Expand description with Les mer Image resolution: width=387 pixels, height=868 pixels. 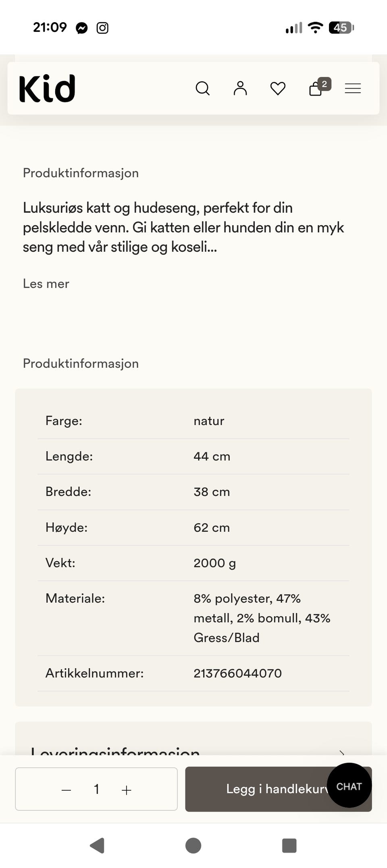[x=46, y=284]
